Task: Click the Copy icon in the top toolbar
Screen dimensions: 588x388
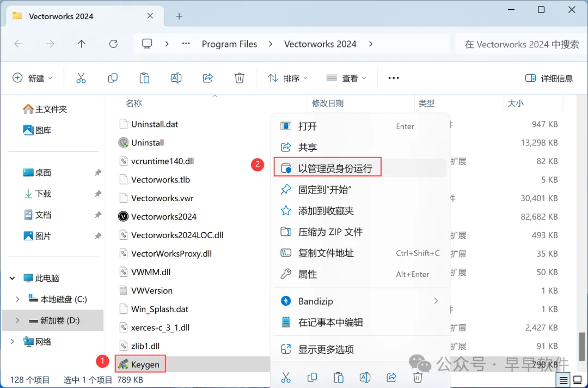Action: click(x=113, y=78)
